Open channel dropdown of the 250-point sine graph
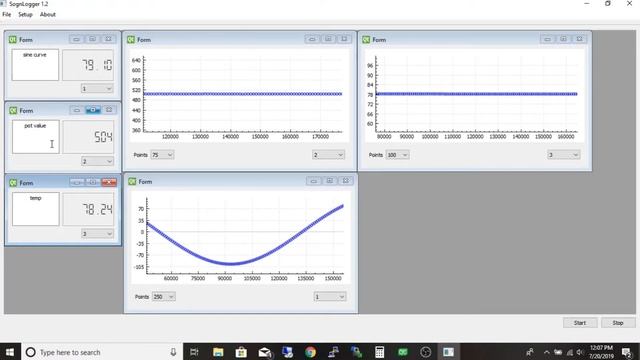 (x=330, y=297)
